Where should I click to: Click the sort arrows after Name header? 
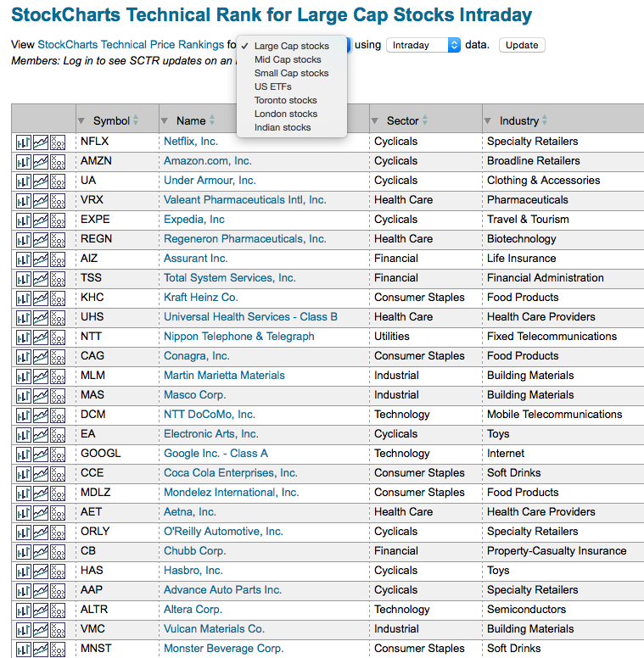point(212,120)
